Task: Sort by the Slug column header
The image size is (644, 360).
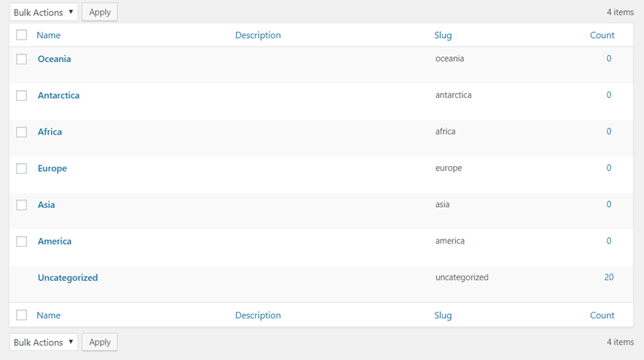Action: coord(443,35)
